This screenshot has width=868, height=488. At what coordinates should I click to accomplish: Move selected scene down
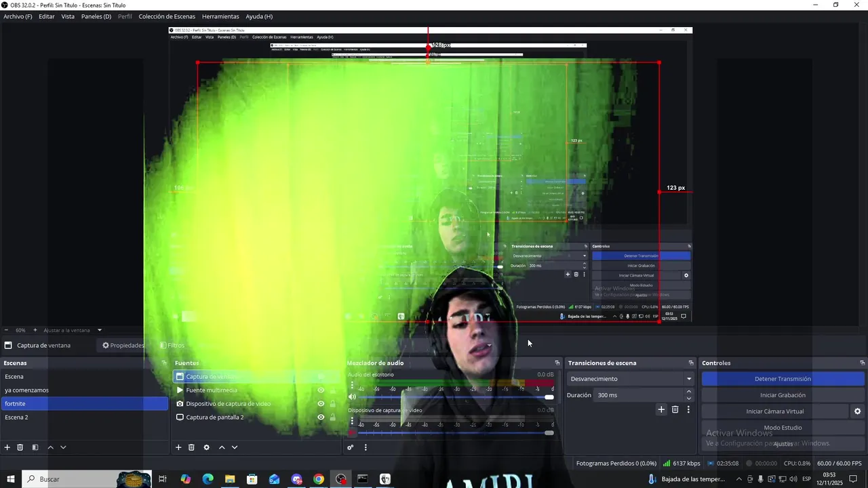click(x=63, y=447)
